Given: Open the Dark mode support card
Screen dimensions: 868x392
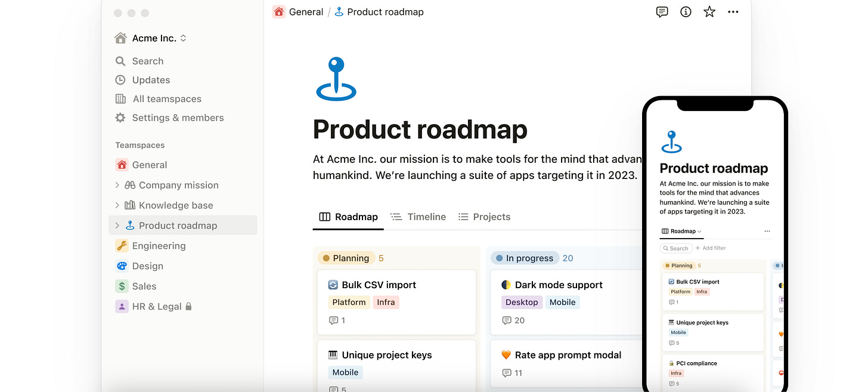Looking at the screenshot, I should tap(566, 303).
